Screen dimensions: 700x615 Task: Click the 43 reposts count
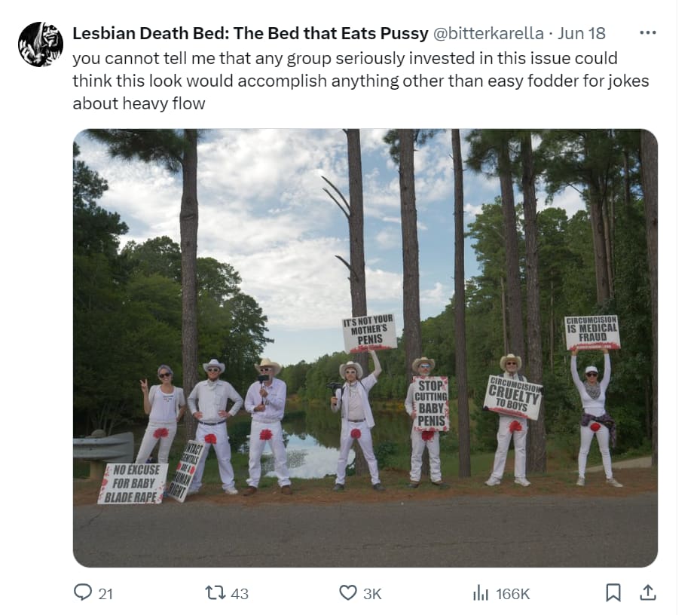click(x=240, y=594)
